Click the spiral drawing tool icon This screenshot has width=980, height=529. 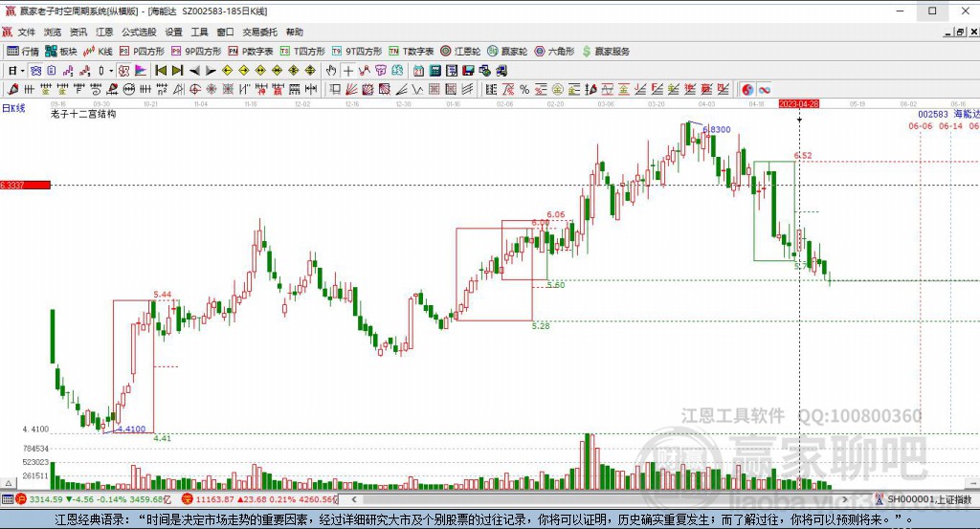(95, 90)
